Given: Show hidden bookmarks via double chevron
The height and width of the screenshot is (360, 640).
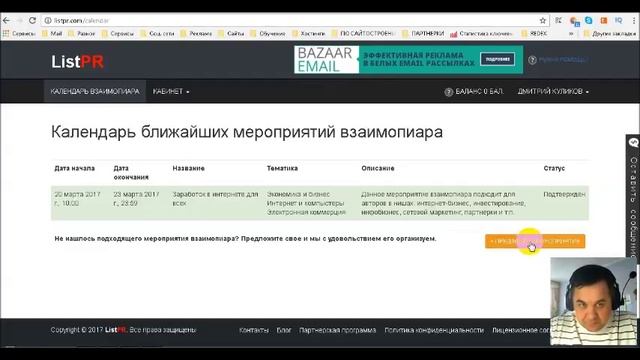Looking at the screenshot, I should click(x=571, y=34).
